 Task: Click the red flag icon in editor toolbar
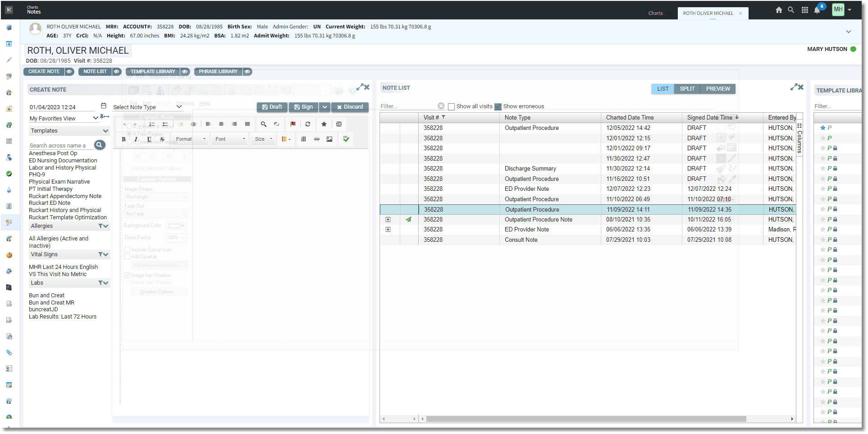(x=293, y=124)
